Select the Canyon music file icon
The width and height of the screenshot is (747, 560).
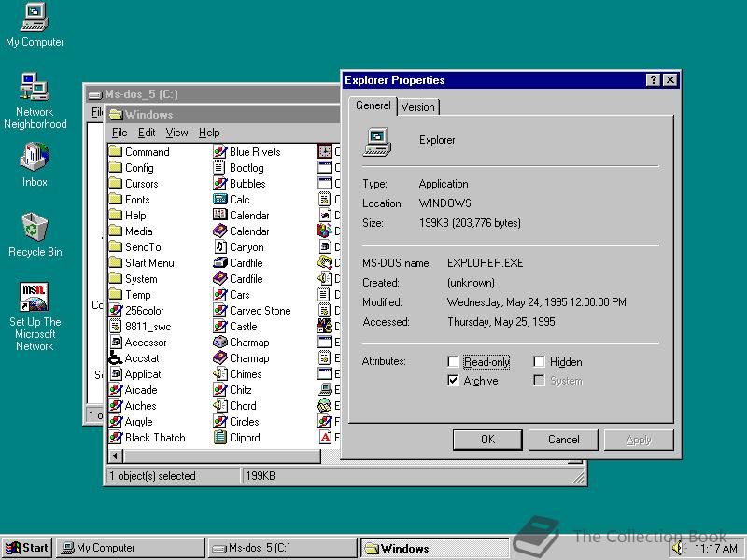(219, 247)
